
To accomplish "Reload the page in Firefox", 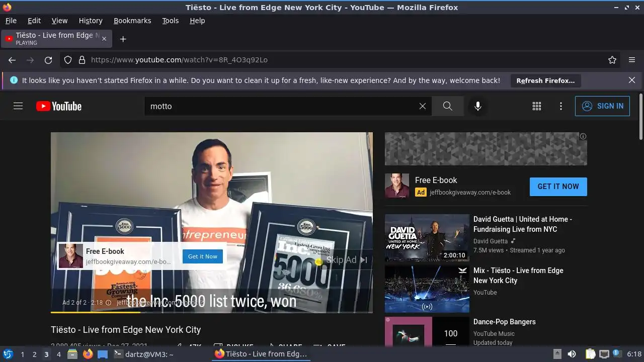I will pyautogui.click(x=48, y=60).
